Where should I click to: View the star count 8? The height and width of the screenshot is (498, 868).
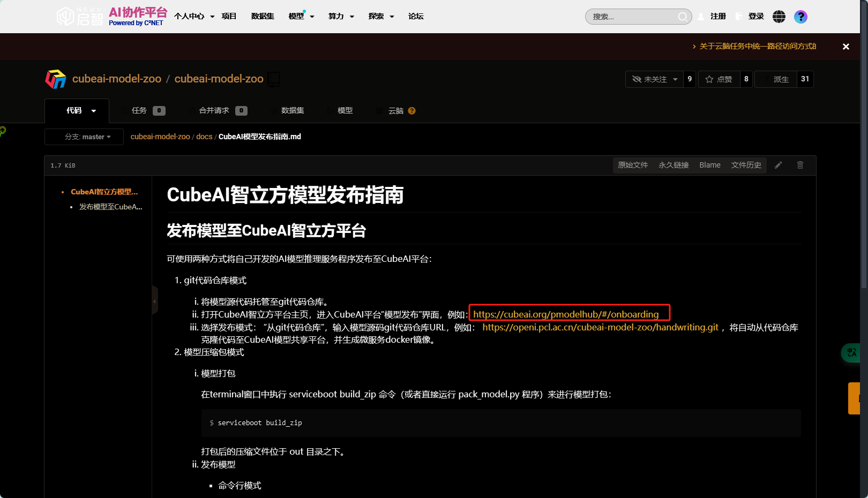(746, 79)
